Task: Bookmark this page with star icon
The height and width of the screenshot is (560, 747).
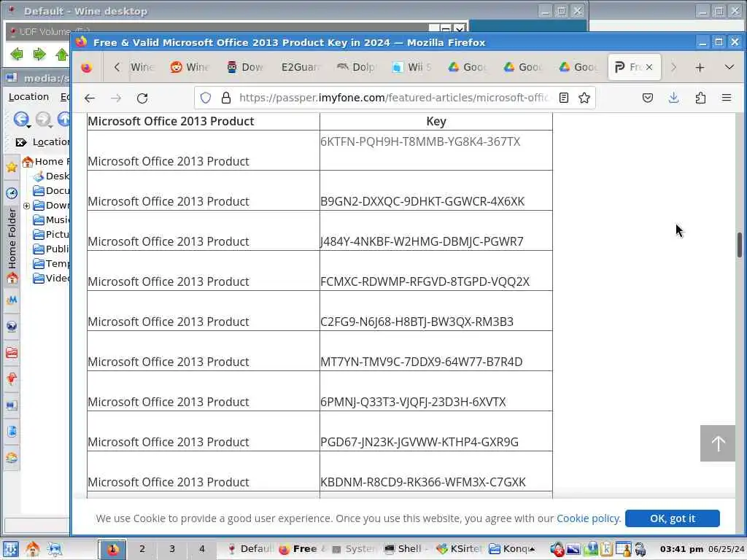Action: [584, 98]
